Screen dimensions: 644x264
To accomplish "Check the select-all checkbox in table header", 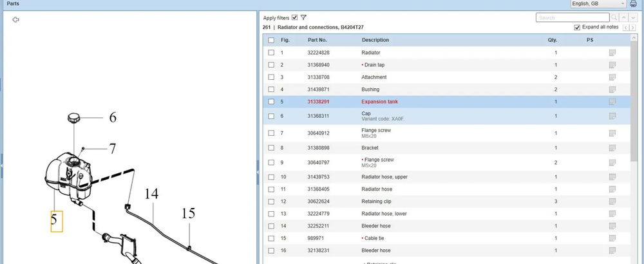I will (x=271, y=40).
